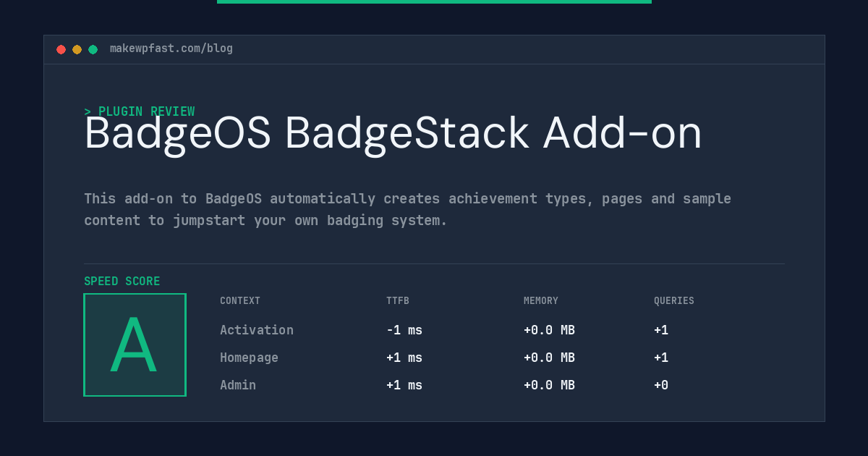Select the Admin row label
Screen dimensions: 868x456
pyautogui.click(x=238, y=385)
